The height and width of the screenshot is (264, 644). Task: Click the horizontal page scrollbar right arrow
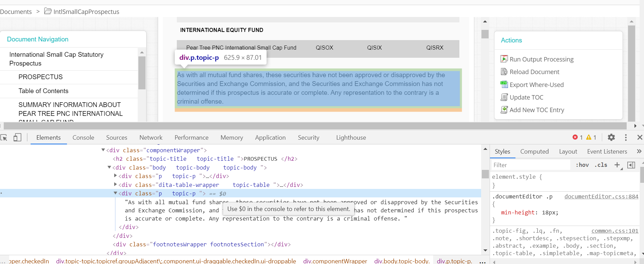[x=635, y=126]
